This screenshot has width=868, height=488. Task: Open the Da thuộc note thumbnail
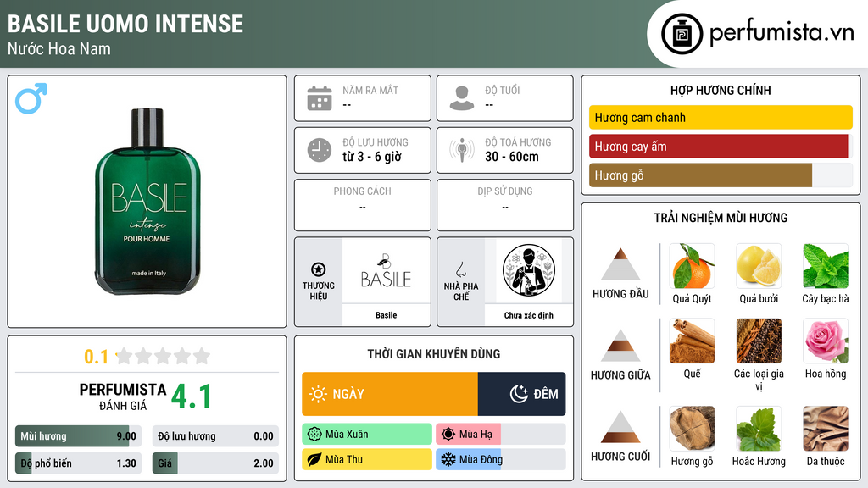click(826, 429)
